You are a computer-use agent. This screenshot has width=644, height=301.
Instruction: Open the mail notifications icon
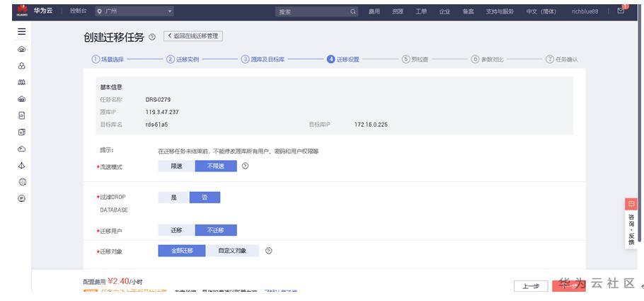(x=621, y=11)
